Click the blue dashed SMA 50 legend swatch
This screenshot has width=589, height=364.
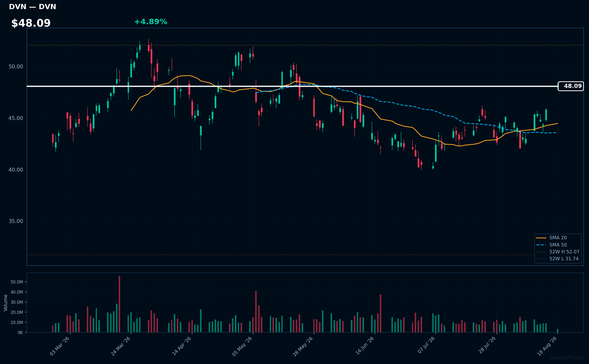click(541, 245)
